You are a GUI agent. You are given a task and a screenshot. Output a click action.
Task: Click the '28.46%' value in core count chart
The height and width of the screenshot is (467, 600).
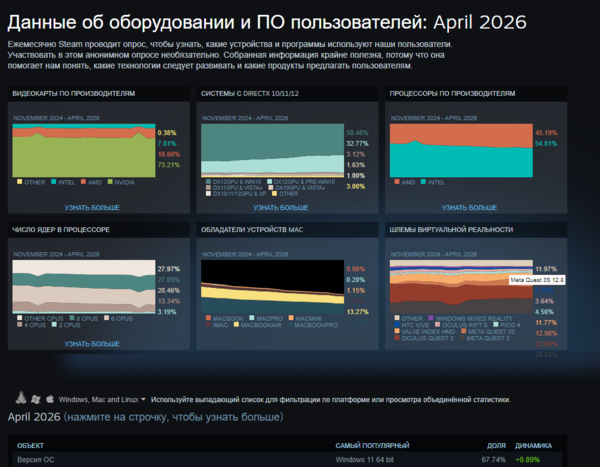pos(168,291)
